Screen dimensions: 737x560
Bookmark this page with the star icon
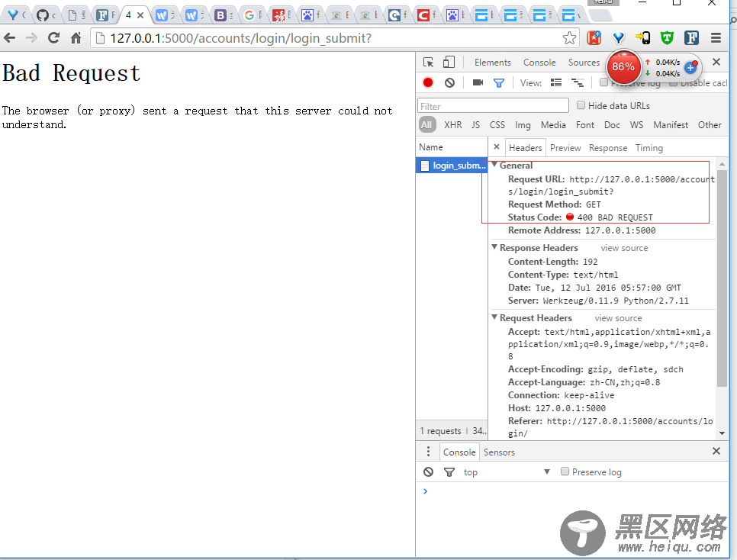click(570, 37)
